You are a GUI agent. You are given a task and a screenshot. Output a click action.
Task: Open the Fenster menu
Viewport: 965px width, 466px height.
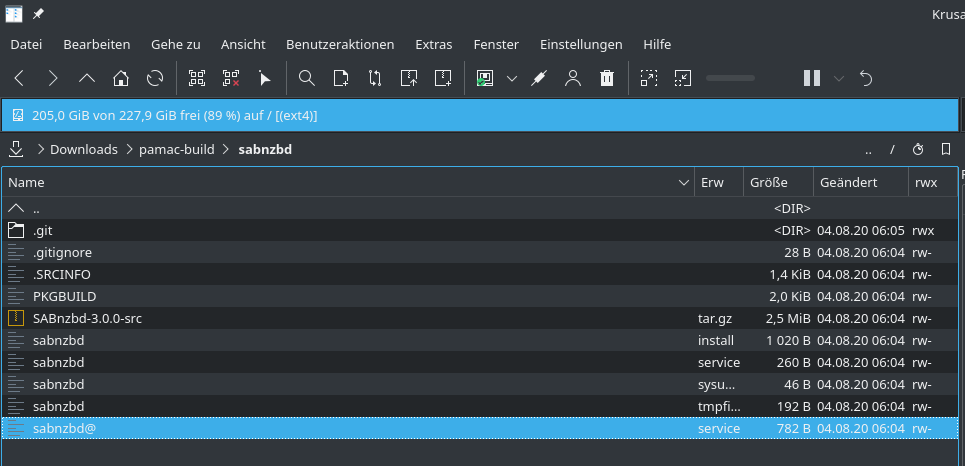point(496,44)
